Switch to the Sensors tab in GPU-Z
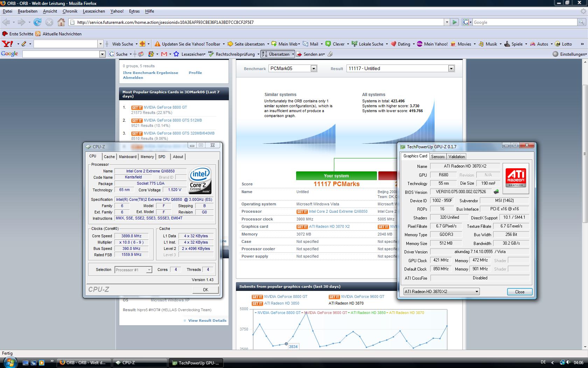588x368 pixels. tap(437, 157)
